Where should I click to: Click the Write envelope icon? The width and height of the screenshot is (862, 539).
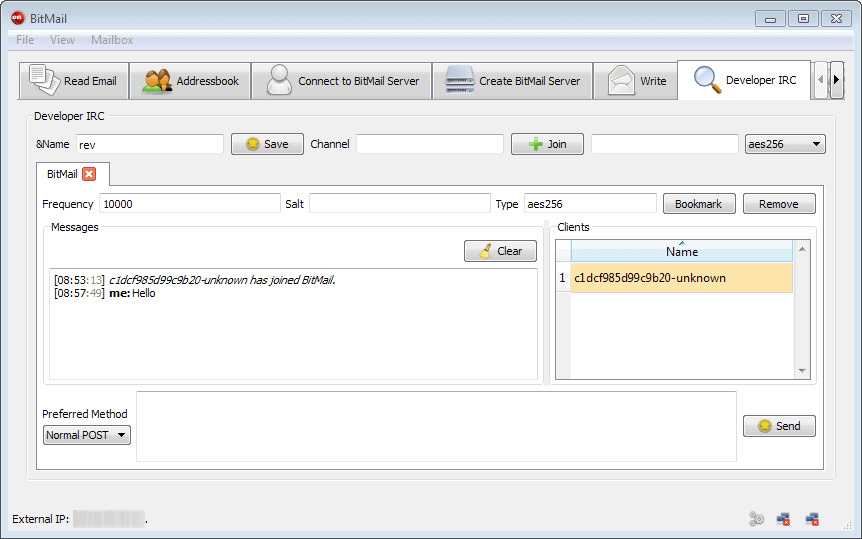click(621, 80)
